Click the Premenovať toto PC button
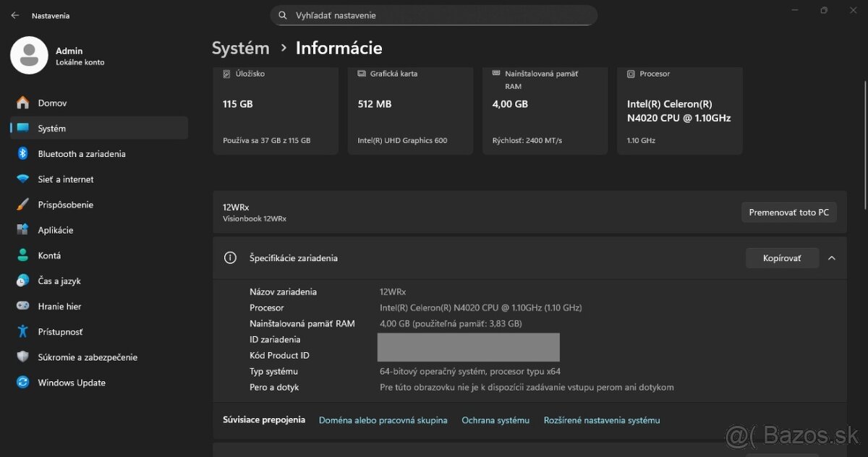The image size is (868, 457). [x=788, y=213]
